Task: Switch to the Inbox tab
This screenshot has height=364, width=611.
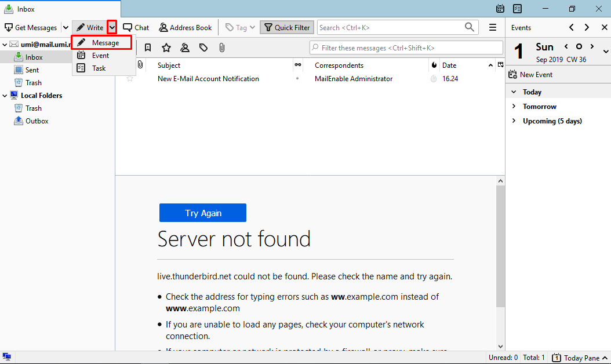Action: (60, 9)
